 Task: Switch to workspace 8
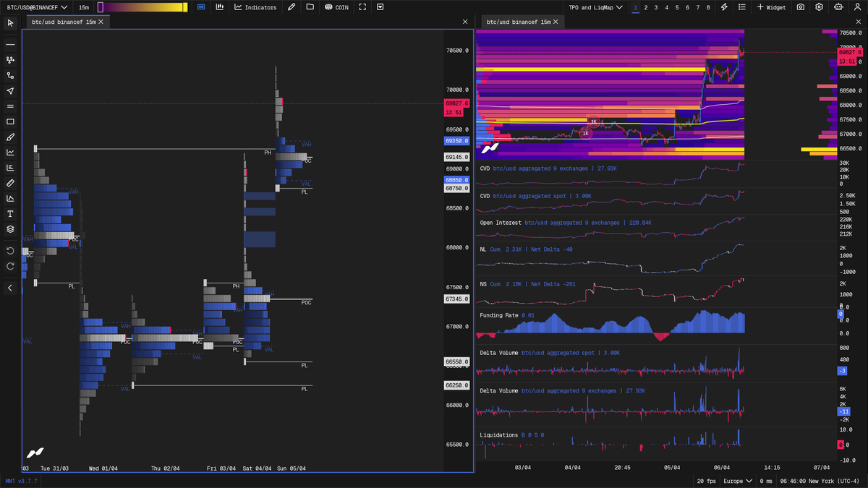pos(709,7)
